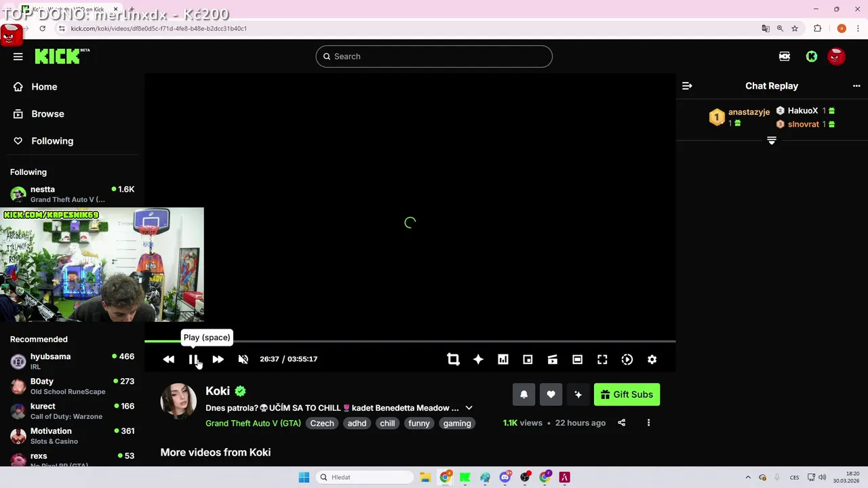Bookmark this page with the star
The image size is (868, 488).
pyautogui.click(x=795, y=28)
